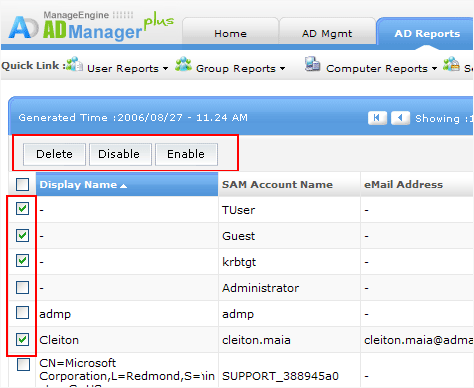Image resolution: width=474 pixels, height=388 pixels.
Task: Go to first page of results
Action: (x=377, y=118)
